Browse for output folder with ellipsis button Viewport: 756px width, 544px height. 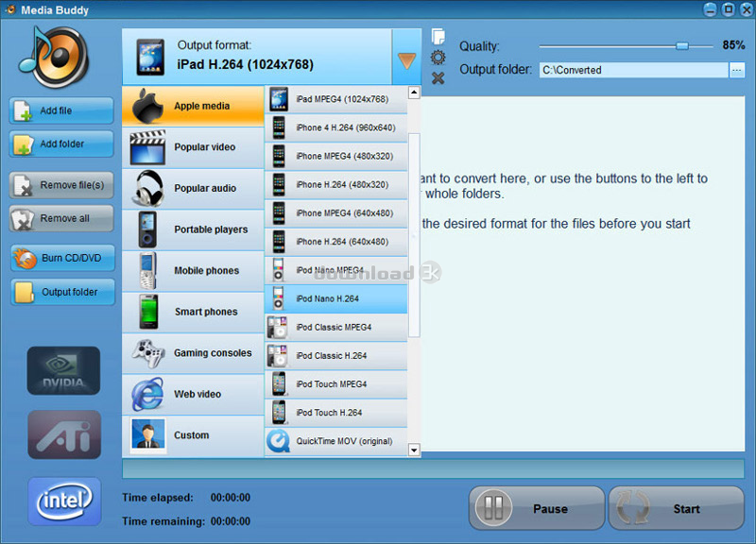[x=737, y=70]
